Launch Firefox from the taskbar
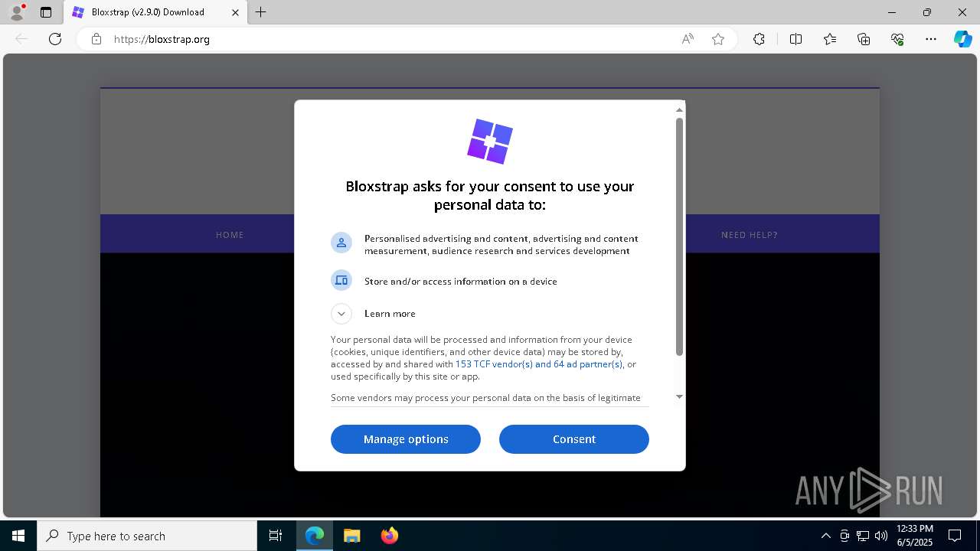Screen dimensions: 980x551 click(x=390, y=536)
